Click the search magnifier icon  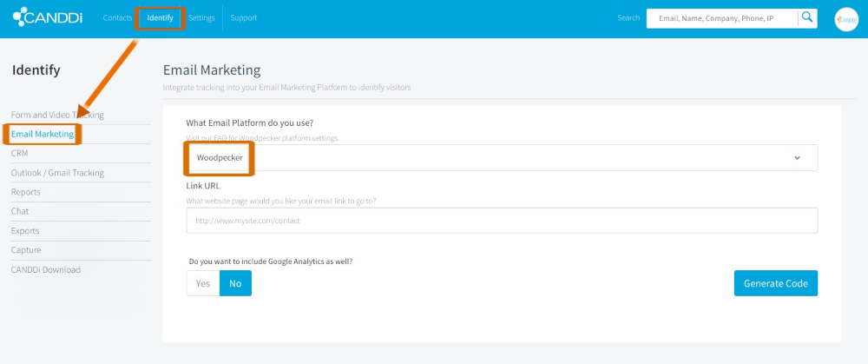[807, 17]
